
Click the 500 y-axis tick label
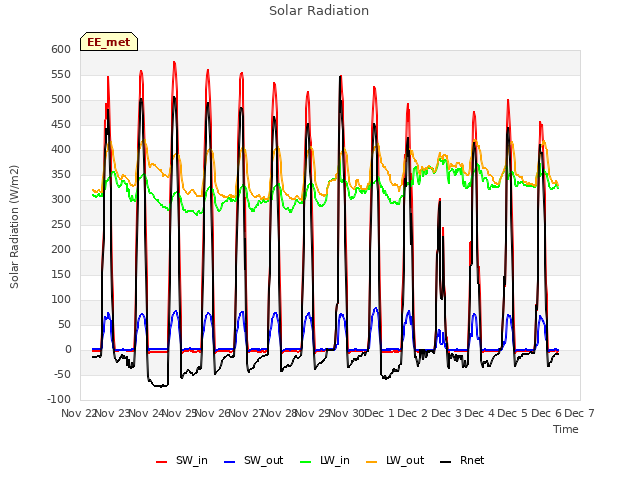point(61,100)
